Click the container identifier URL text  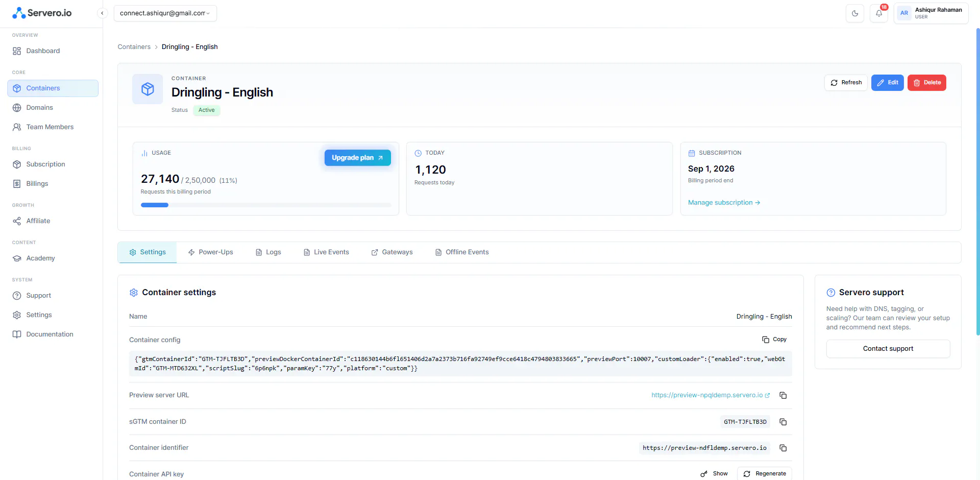pos(704,448)
